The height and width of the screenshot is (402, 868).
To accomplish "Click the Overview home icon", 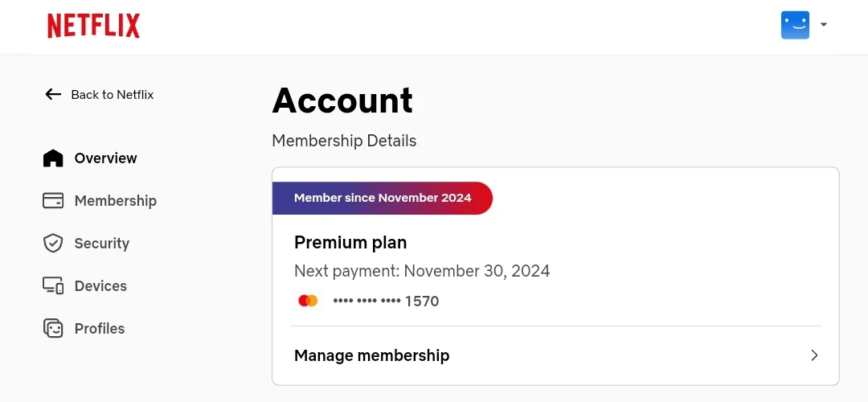I will pos(53,158).
